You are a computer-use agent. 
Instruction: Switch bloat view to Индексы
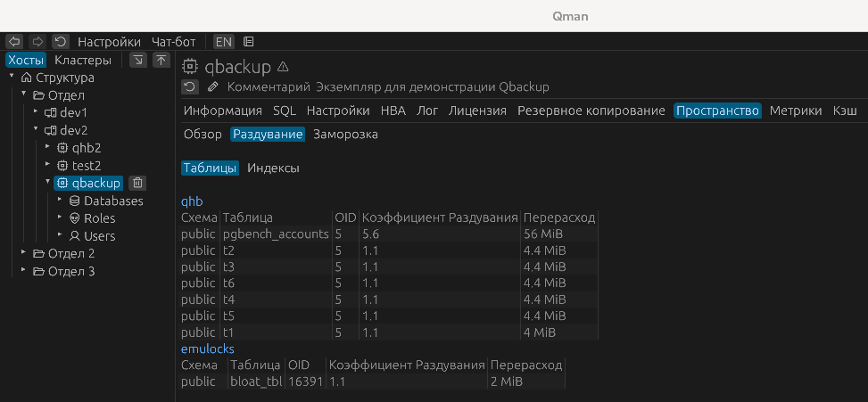point(273,168)
